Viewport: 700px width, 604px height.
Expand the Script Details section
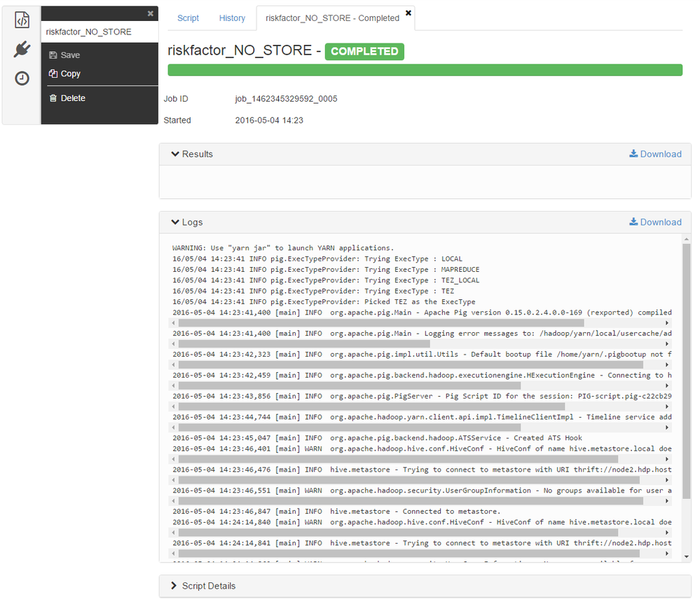[425, 586]
